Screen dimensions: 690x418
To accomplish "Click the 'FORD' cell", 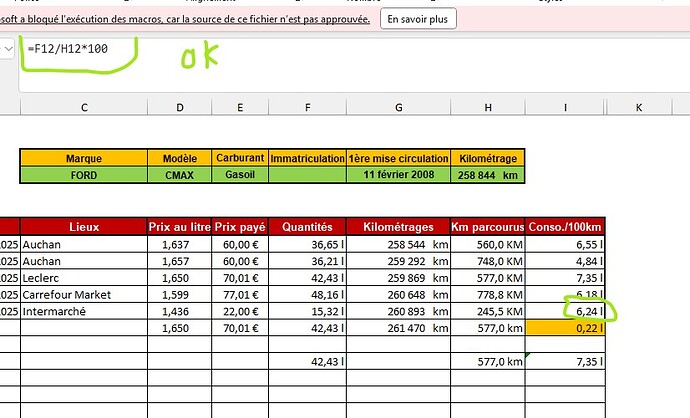I will (x=84, y=175).
